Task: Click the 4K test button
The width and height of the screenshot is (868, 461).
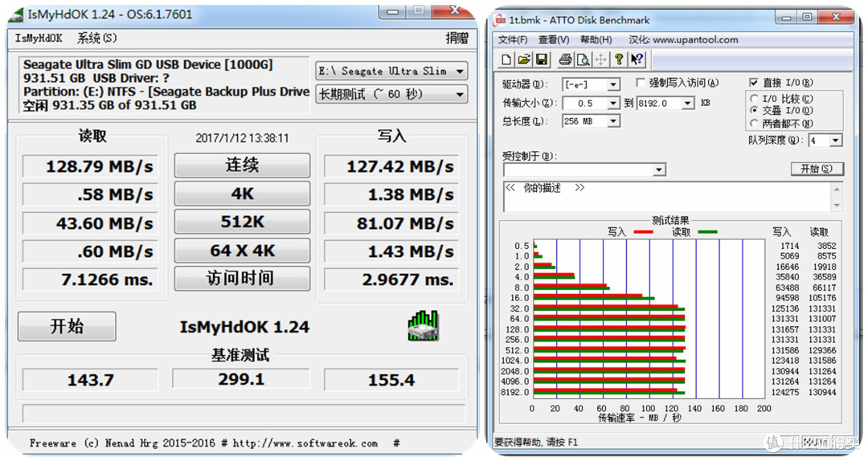Action: click(x=242, y=194)
